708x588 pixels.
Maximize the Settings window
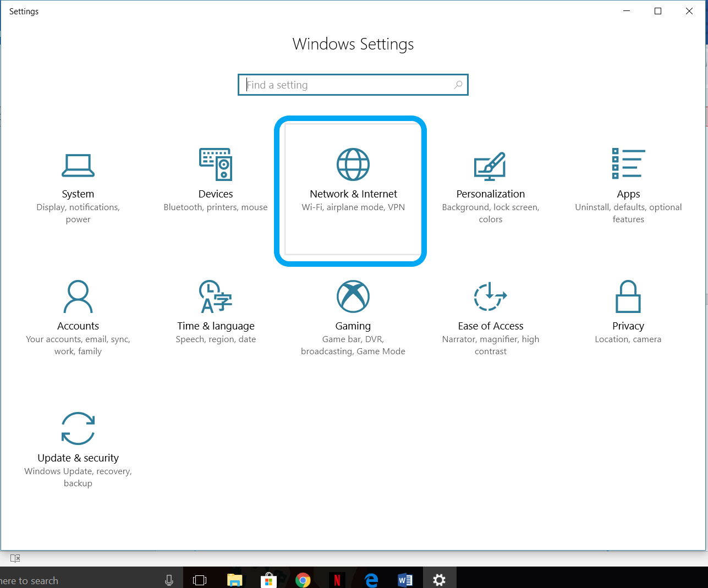point(658,11)
